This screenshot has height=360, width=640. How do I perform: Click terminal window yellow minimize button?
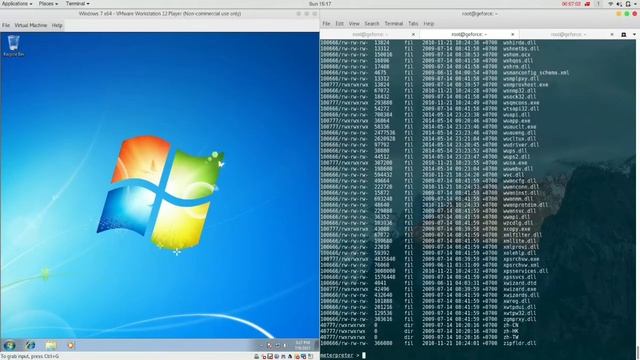click(619, 13)
